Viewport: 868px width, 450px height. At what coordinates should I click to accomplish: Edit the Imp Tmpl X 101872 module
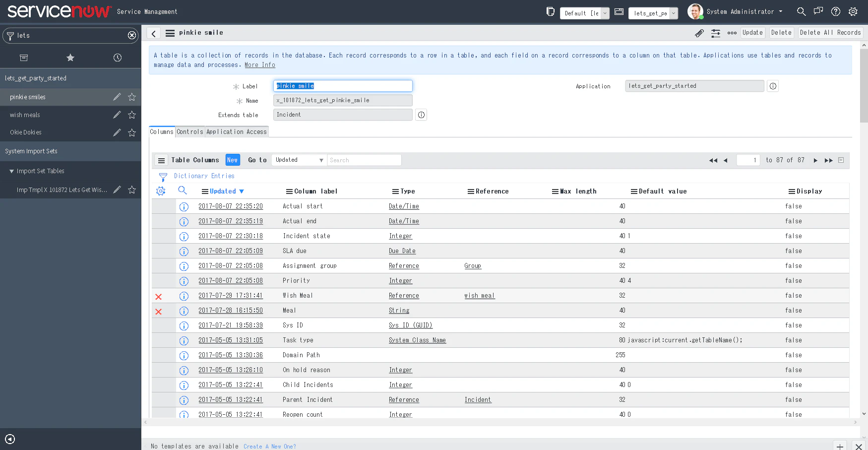(117, 190)
